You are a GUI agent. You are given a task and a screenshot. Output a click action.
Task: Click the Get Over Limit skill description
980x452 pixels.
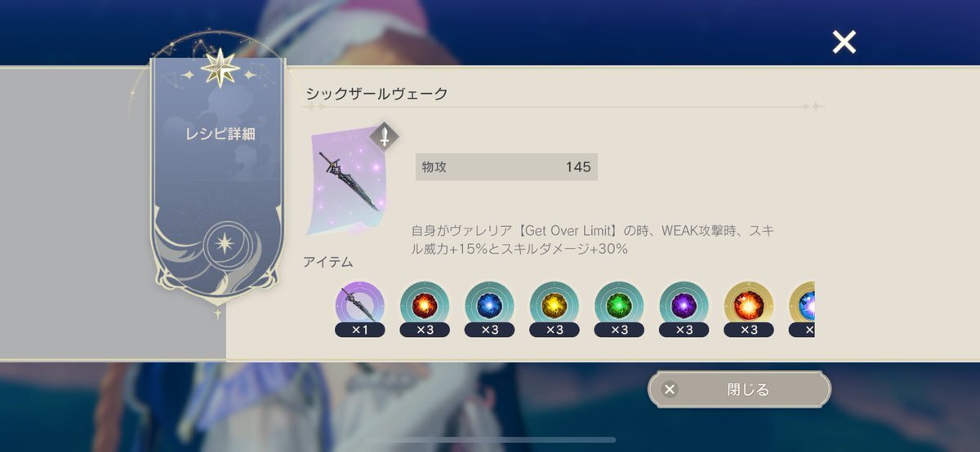[593, 240]
